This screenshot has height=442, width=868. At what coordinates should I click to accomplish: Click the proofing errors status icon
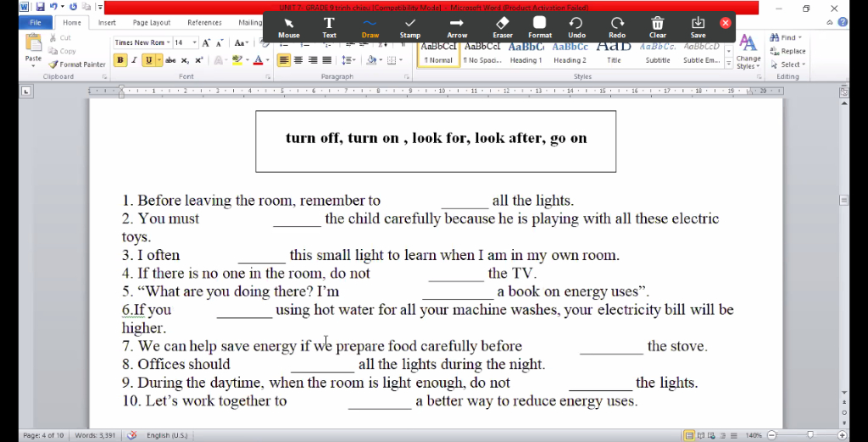point(131,435)
